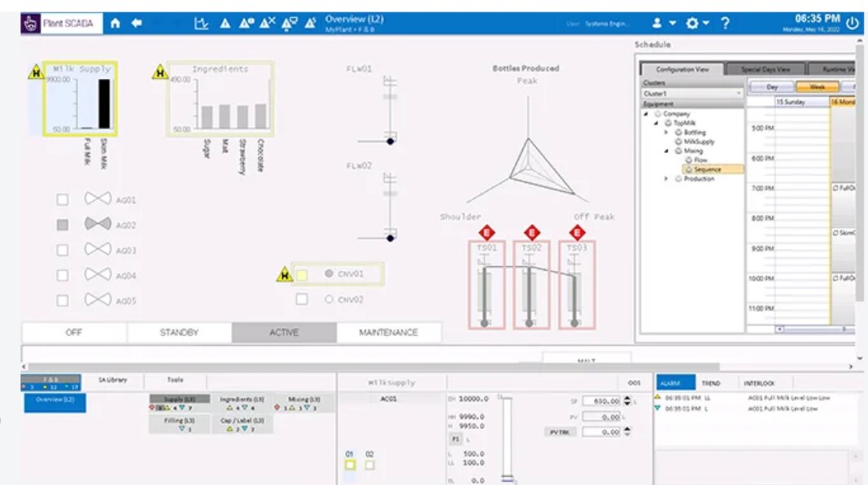Go to the Home page icon

[116, 24]
